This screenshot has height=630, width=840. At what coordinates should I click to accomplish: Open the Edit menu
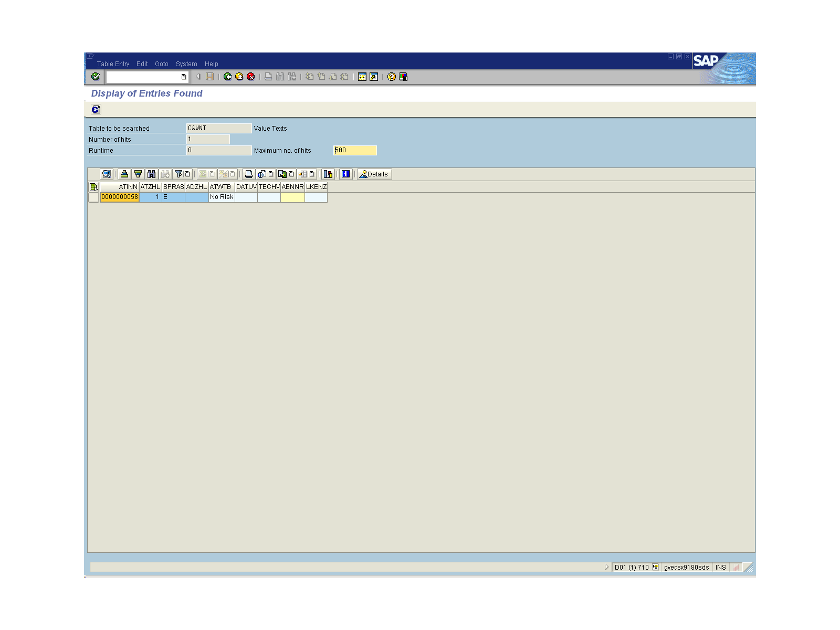tap(142, 64)
